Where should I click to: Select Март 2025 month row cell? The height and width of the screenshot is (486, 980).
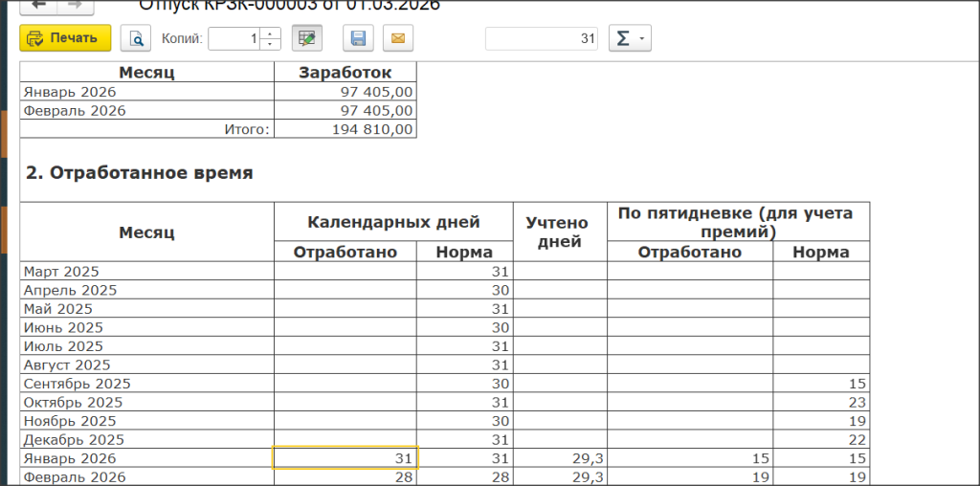tap(146, 271)
